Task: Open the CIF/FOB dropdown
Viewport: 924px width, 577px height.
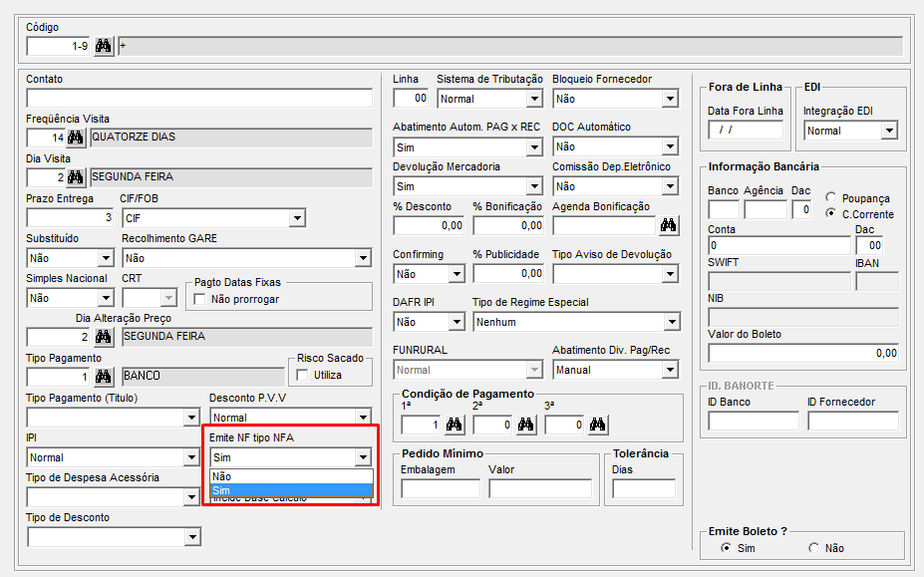Action: coord(298,218)
